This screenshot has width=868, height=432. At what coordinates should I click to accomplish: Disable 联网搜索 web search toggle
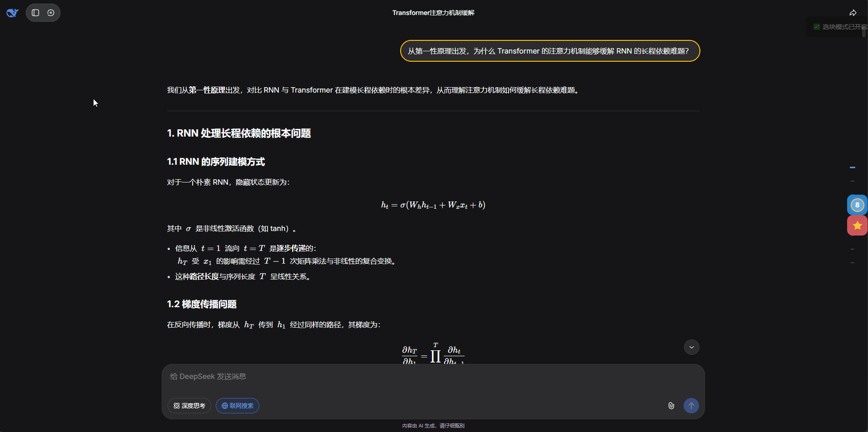pos(238,406)
